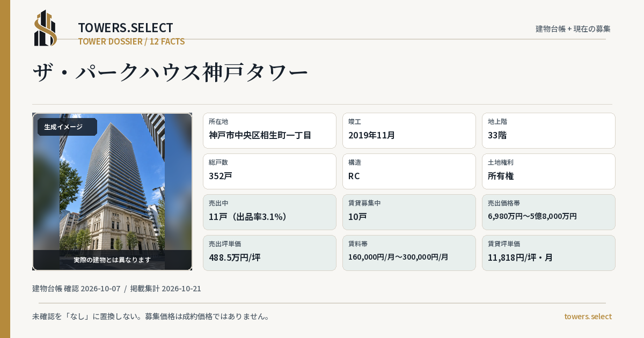The image size is (644, 338).
Task: Click the 33階 floor count value
Action: coord(497,135)
